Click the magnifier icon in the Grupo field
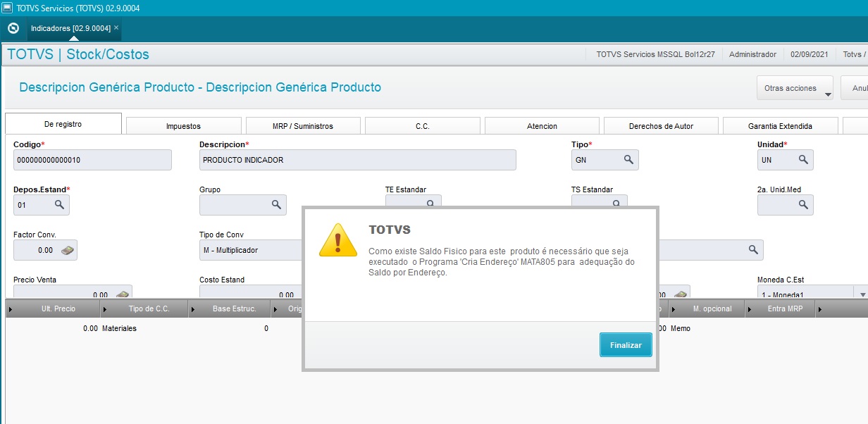 click(x=276, y=204)
